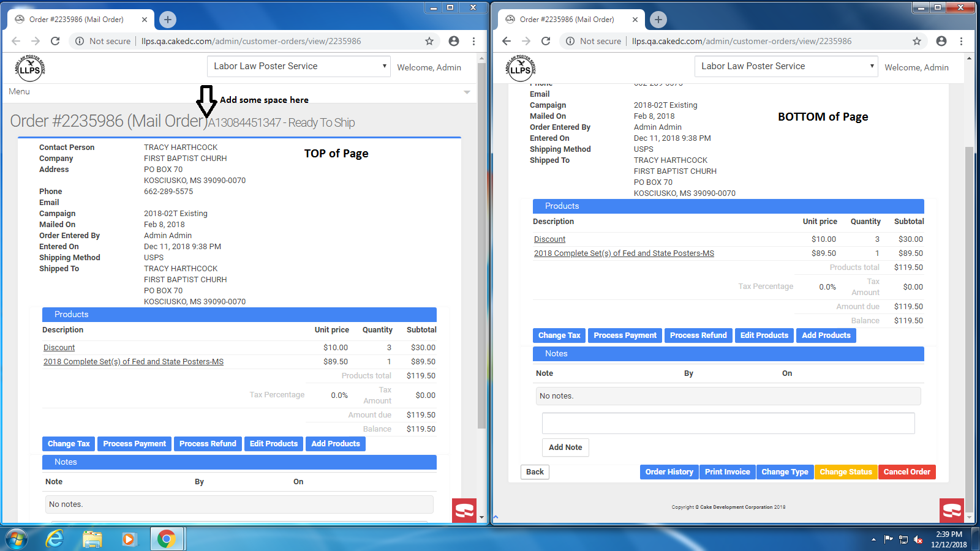Image resolution: width=980 pixels, height=551 pixels.
Task: Reload the page in left browser window
Action: [x=55, y=41]
